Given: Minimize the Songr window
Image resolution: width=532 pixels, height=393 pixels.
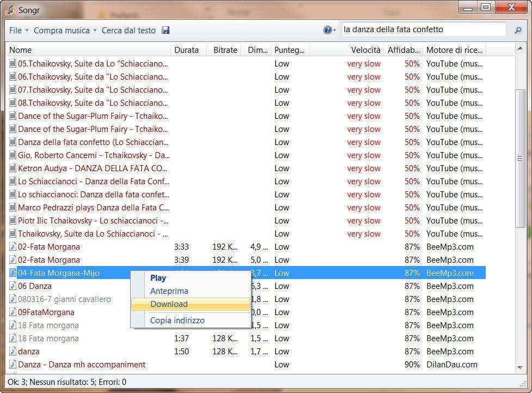Looking at the screenshot, I should [x=468, y=8].
